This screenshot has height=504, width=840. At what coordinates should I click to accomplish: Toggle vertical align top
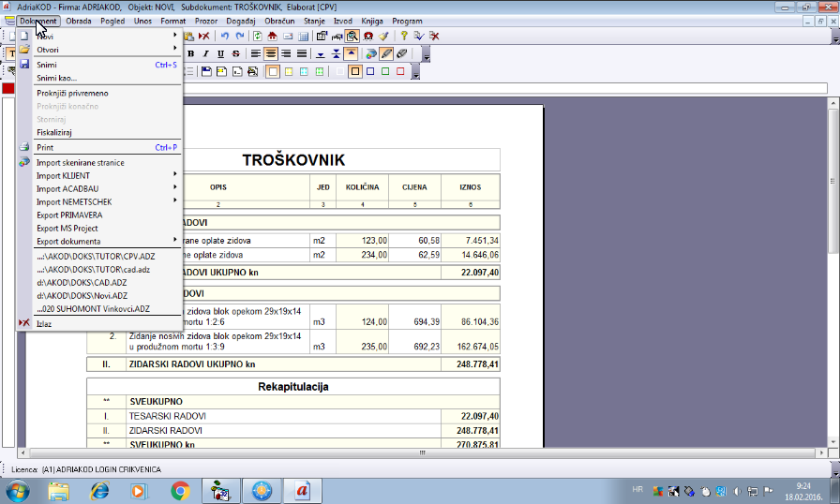coord(351,53)
